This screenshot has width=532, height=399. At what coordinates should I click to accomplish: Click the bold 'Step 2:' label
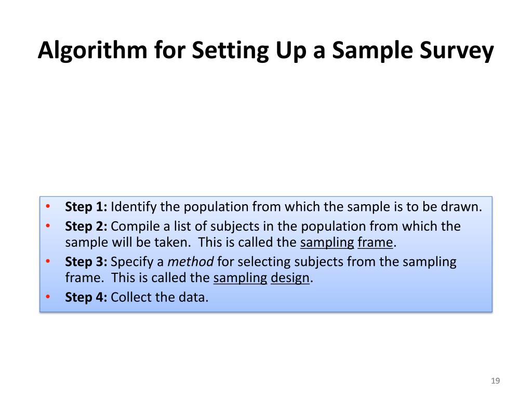(x=86, y=227)
